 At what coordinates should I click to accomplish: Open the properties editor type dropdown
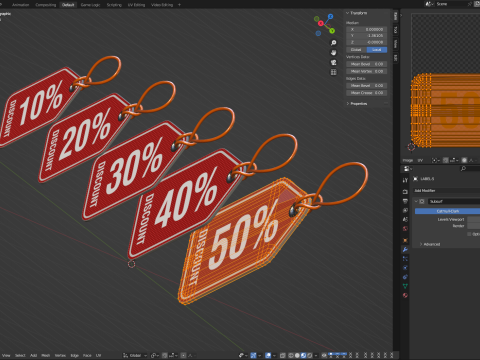tap(408, 169)
